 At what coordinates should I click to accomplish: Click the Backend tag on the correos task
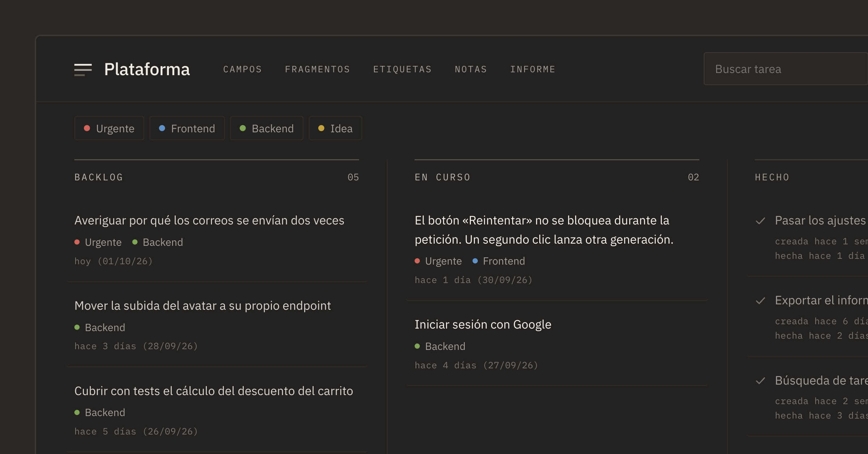point(158,242)
